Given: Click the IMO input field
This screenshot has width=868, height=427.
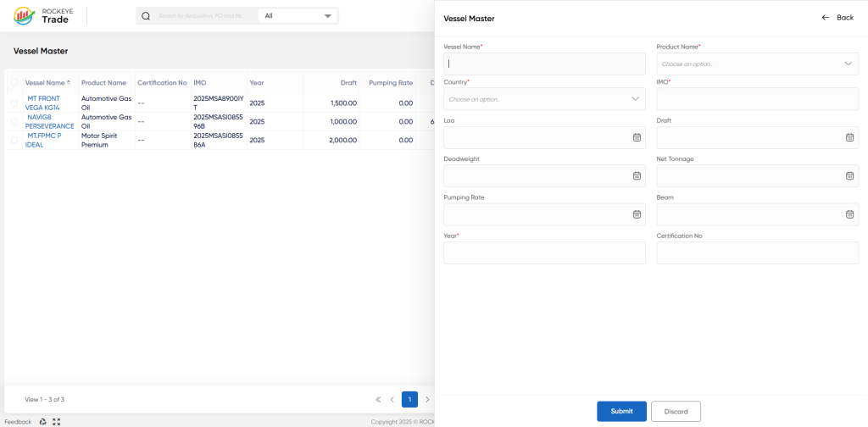Looking at the screenshot, I should [758, 99].
